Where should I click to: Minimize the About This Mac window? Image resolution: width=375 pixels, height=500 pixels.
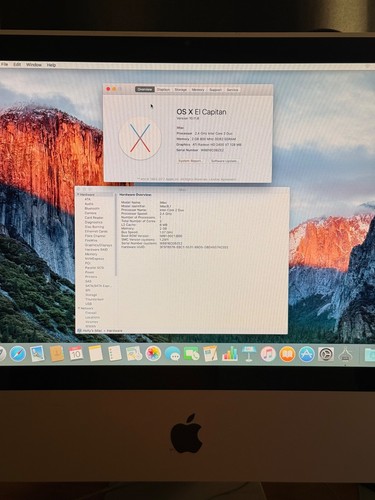pos(114,89)
